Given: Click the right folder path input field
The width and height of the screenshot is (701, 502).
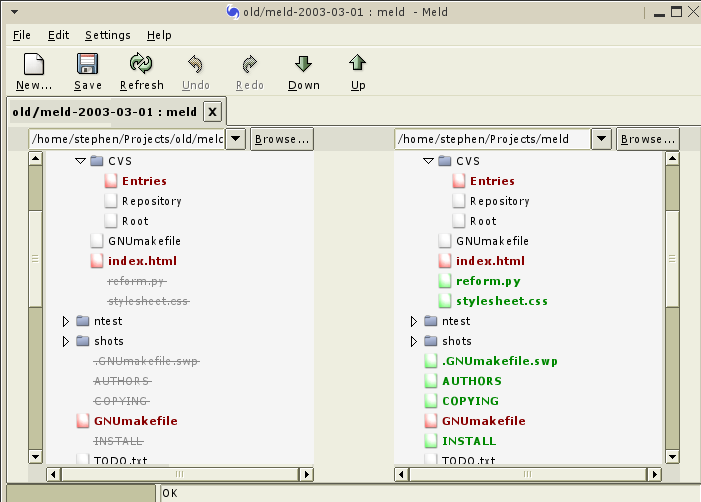Looking at the screenshot, I should [493, 139].
